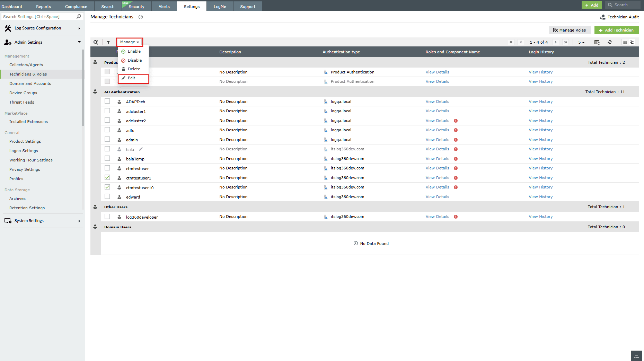Click the filter funnel icon
The image size is (644, 361).
(x=108, y=42)
